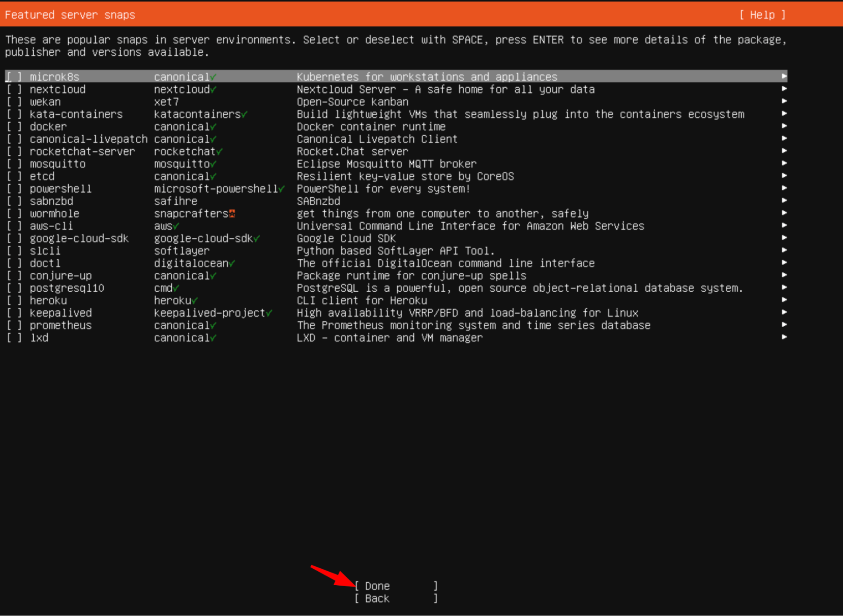Click verified checkmark beside canonical for microk8s

coord(213,77)
